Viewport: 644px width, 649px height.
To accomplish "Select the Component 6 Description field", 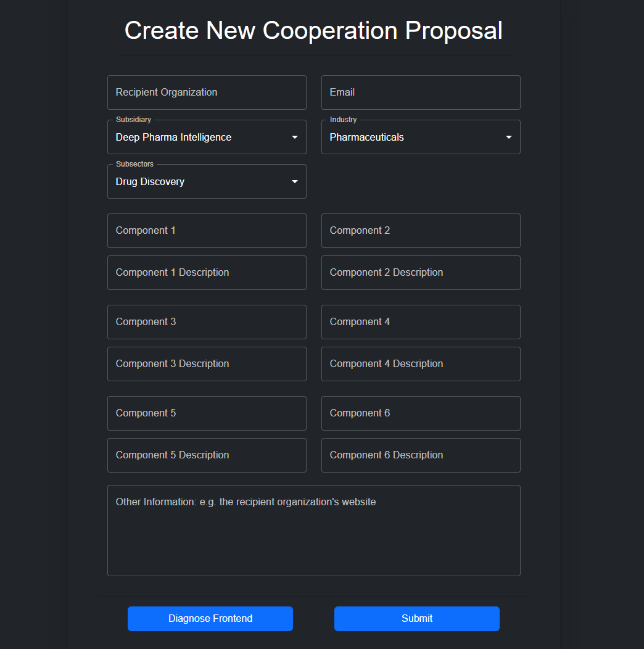I will pos(421,455).
